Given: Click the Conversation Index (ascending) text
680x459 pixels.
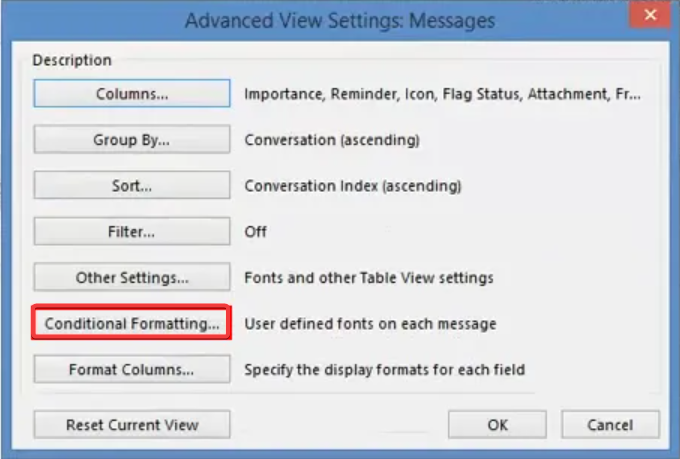Looking at the screenshot, I should point(353,186).
